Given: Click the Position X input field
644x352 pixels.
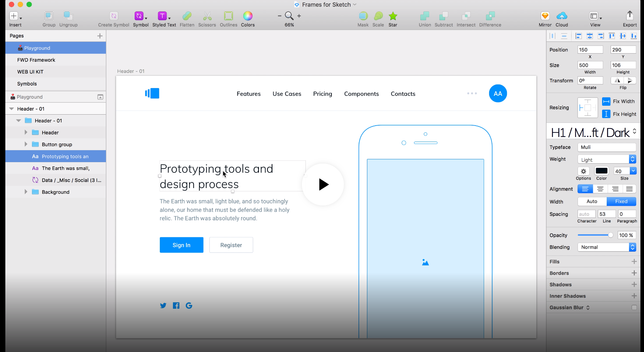Looking at the screenshot, I should (590, 50).
